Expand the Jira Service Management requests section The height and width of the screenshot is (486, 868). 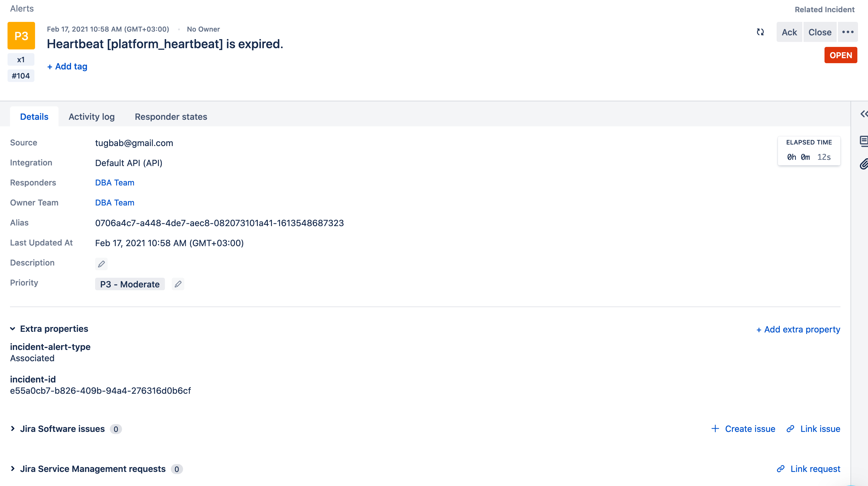click(x=13, y=469)
